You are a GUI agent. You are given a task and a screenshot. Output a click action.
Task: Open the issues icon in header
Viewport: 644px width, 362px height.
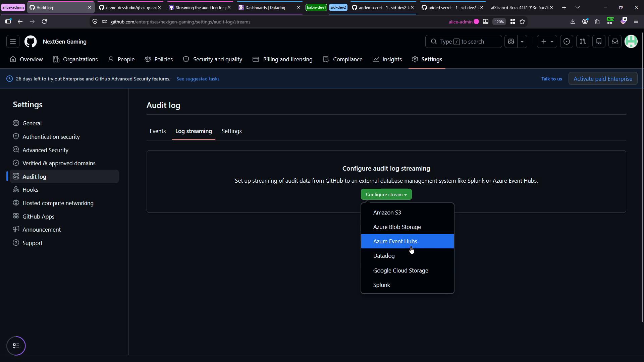tap(567, 42)
